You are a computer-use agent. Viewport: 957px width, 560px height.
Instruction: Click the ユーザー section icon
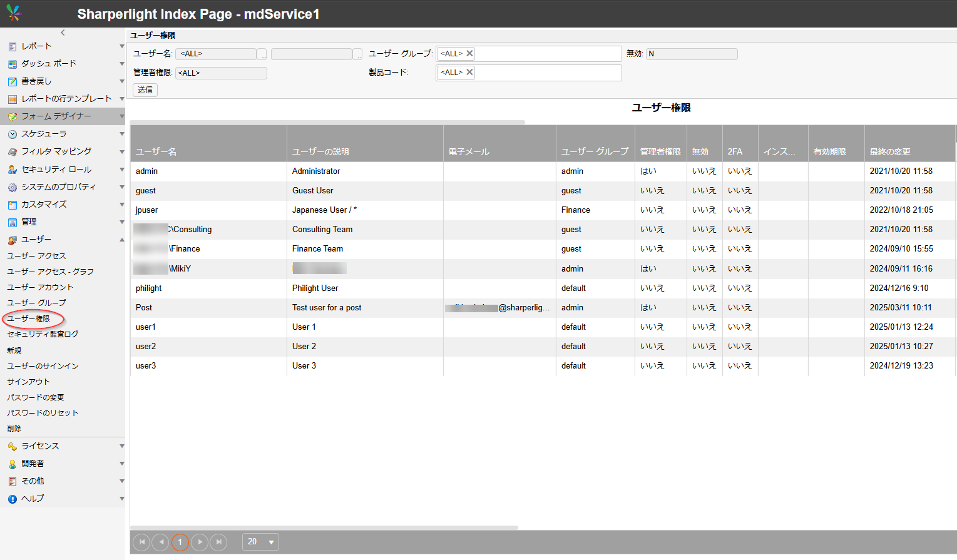pos(13,240)
